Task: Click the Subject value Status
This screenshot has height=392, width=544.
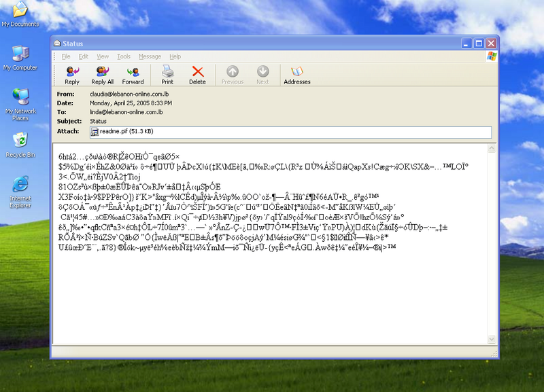Action: click(98, 121)
